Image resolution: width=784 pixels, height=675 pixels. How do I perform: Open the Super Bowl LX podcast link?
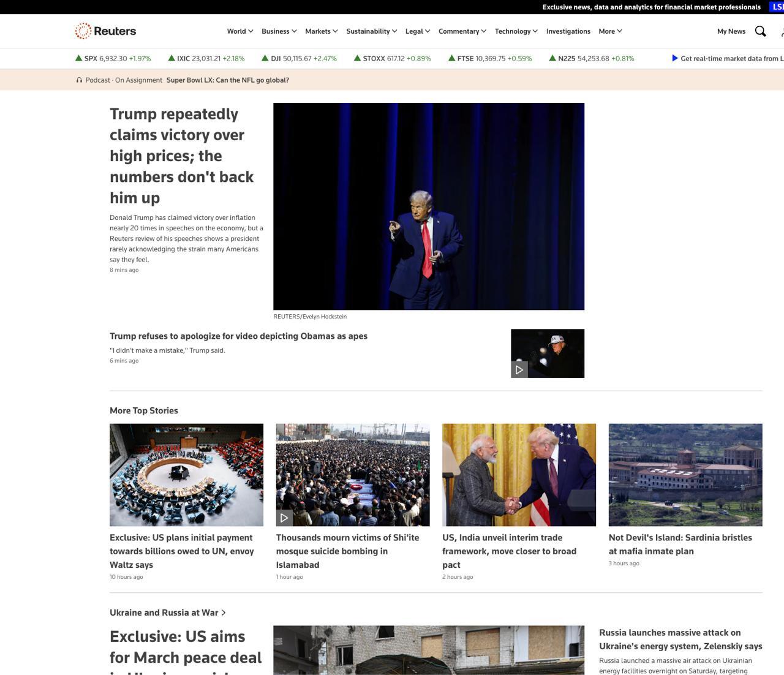[x=227, y=80]
